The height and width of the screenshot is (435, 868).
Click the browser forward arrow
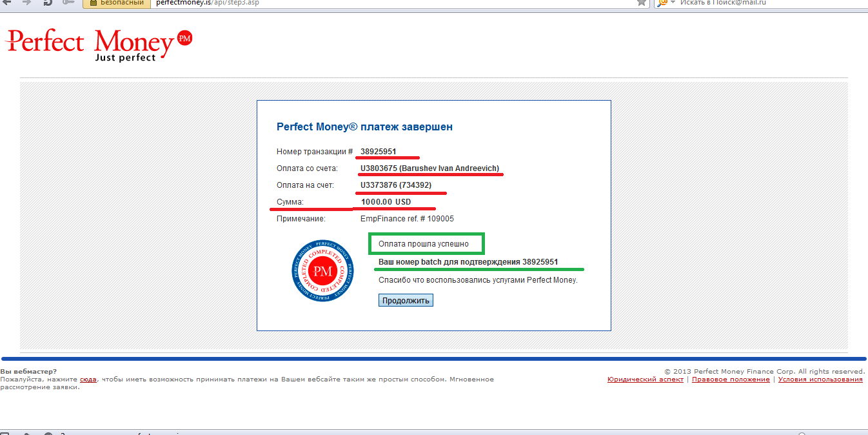pos(26,3)
